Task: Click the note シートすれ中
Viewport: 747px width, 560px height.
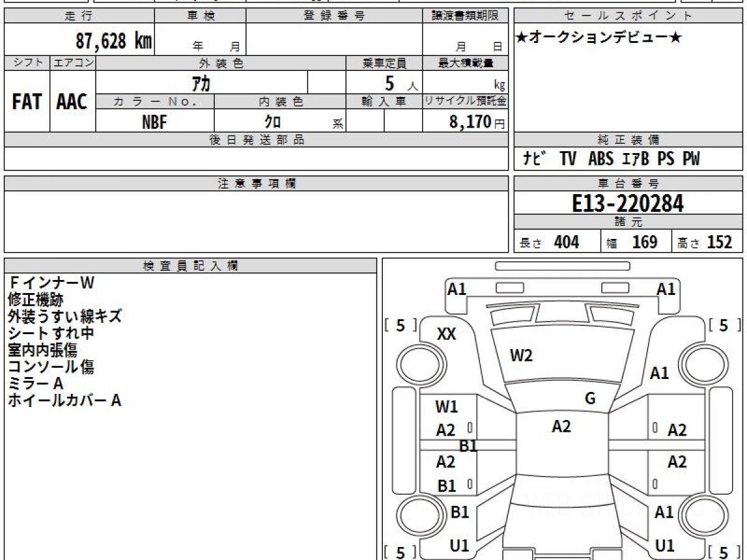Action: (x=51, y=334)
